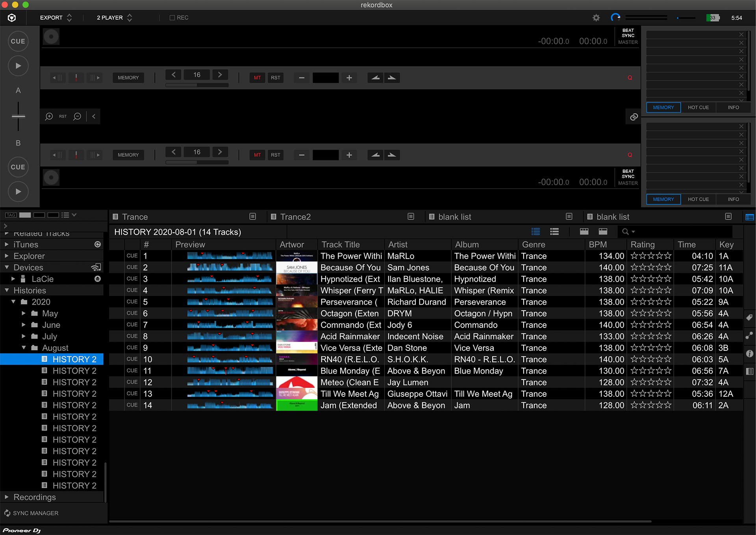Adjust the deck A/B crossfader slider
756x535 pixels.
pyautogui.click(x=18, y=117)
